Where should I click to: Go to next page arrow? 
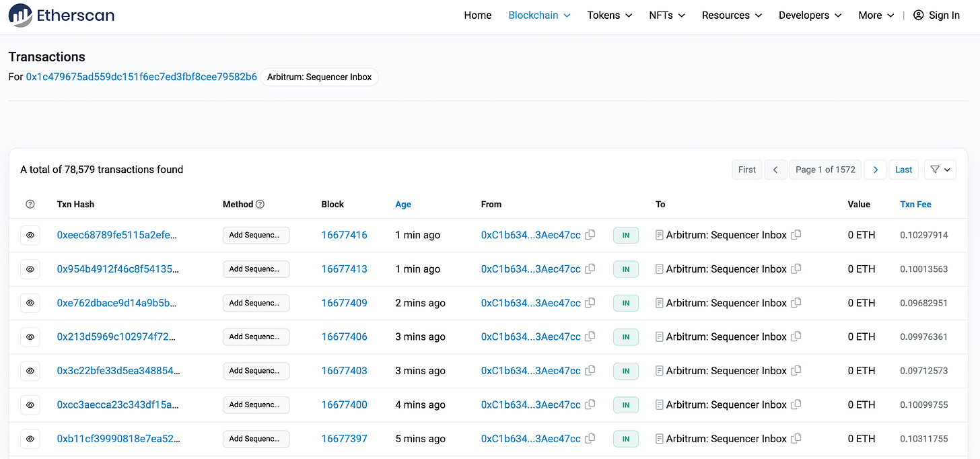(875, 170)
